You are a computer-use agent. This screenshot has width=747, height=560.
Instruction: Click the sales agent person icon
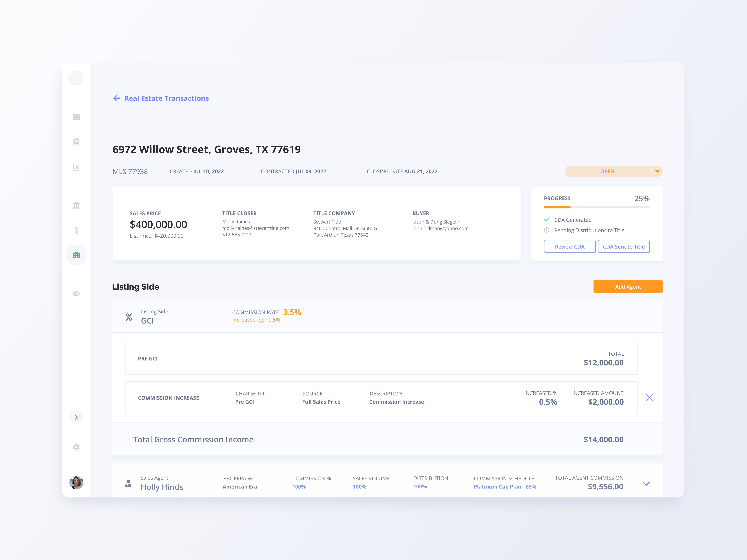(128, 483)
